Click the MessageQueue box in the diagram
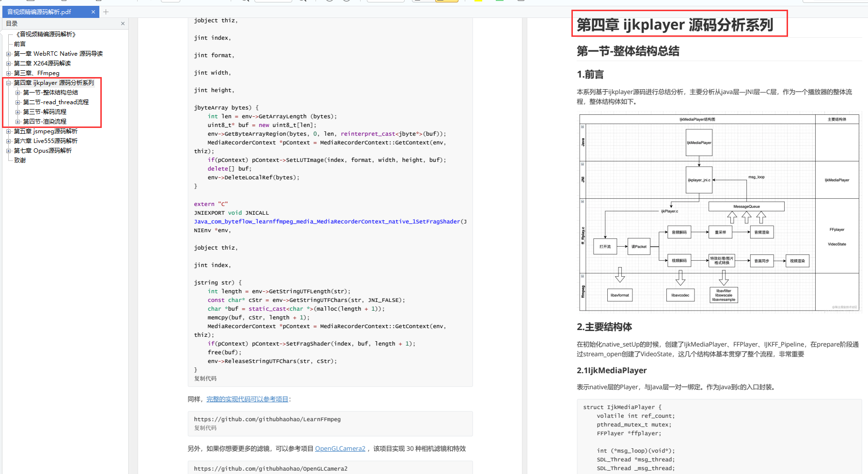The width and height of the screenshot is (868, 474). 746,206
